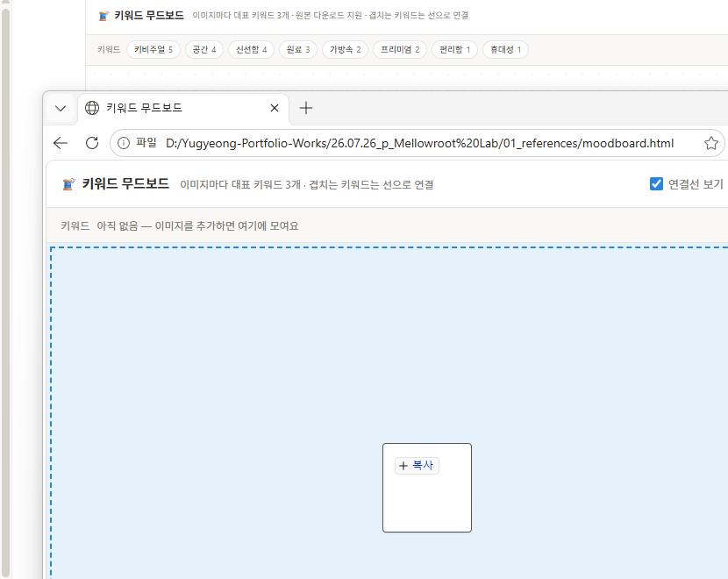Open a new tab with plus icon
The height and width of the screenshot is (579, 728).
(x=305, y=108)
